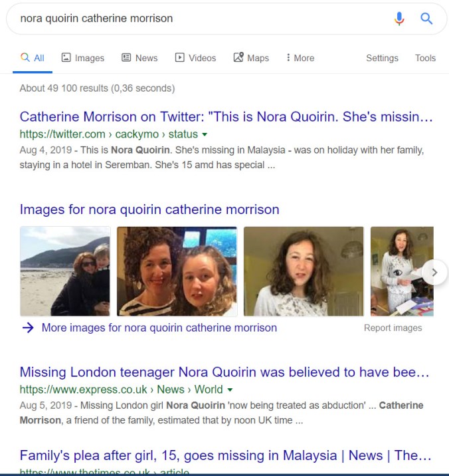
Task: Click the blue search magnifier icon
Action: pos(426,19)
